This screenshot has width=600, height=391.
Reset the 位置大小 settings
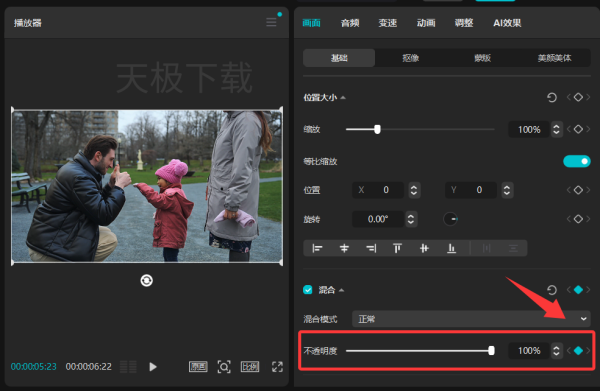click(551, 98)
